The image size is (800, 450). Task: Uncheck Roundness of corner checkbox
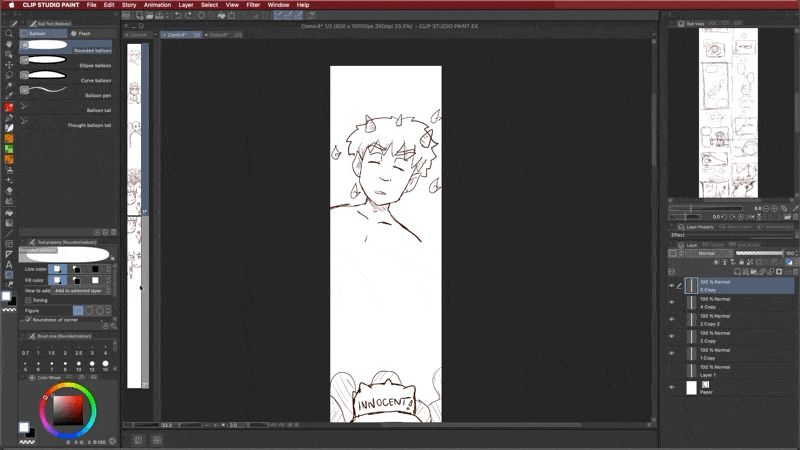(28, 320)
